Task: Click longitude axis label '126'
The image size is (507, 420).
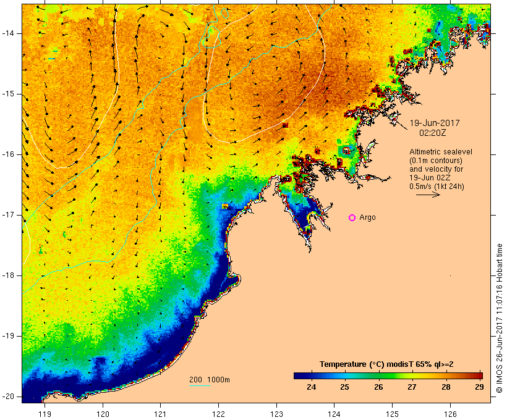Action: tap(450, 414)
